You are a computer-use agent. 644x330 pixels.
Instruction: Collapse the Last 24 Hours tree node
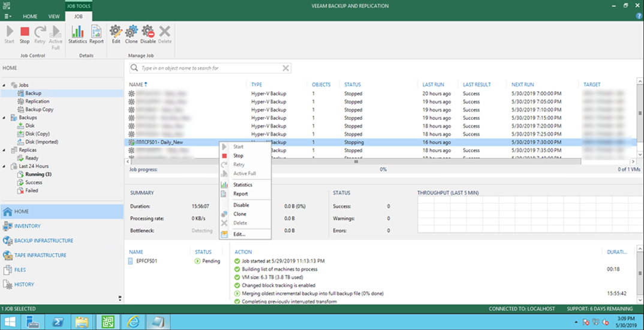click(x=4, y=166)
